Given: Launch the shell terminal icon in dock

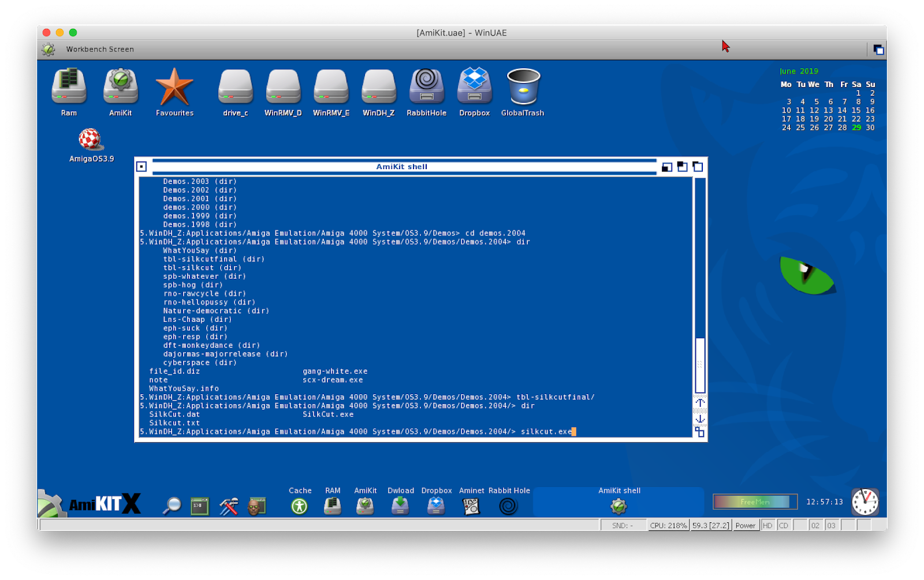Looking at the screenshot, I should (200, 506).
